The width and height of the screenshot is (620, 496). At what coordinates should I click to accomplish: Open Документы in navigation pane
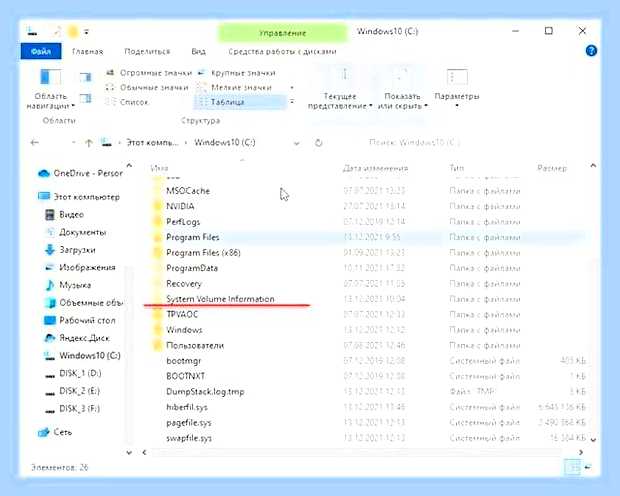[x=76, y=232]
